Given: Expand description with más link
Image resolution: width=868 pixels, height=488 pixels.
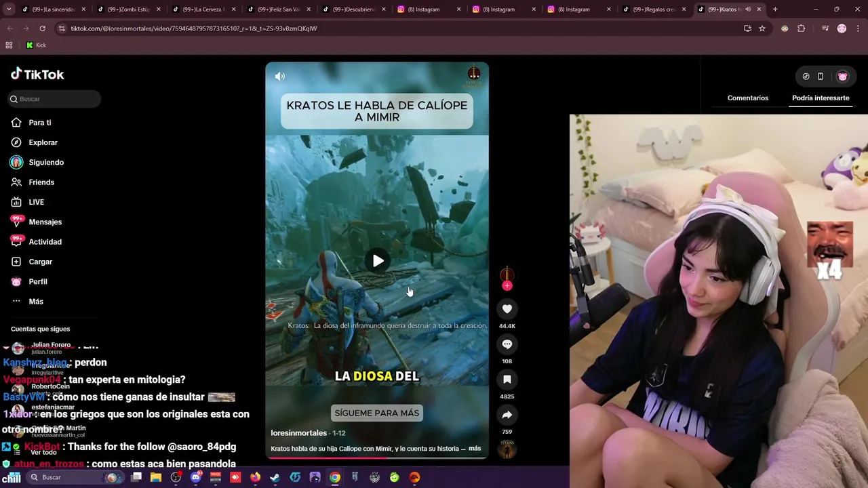Looking at the screenshot, I should 475,449.
